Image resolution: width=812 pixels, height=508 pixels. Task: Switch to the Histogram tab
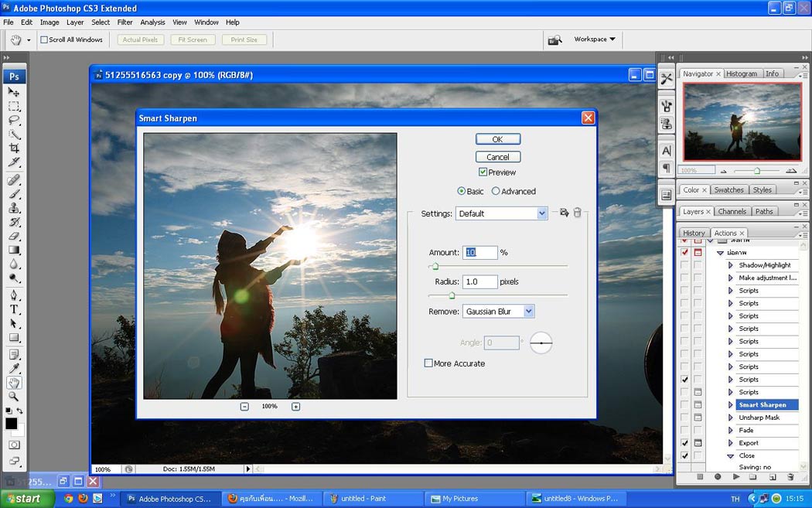[x=742, y=74]
